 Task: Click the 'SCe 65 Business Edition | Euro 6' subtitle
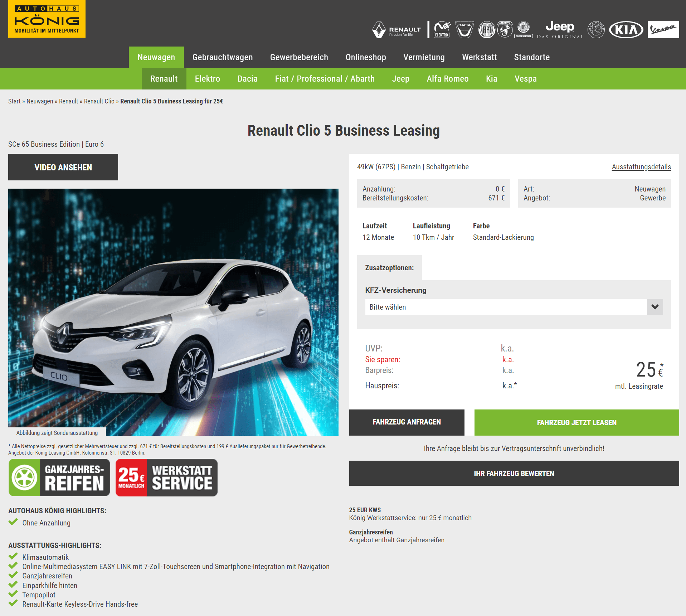56,144
